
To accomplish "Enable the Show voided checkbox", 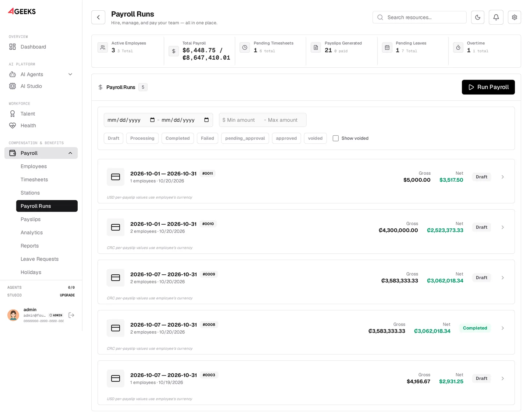I will [336, 138].
